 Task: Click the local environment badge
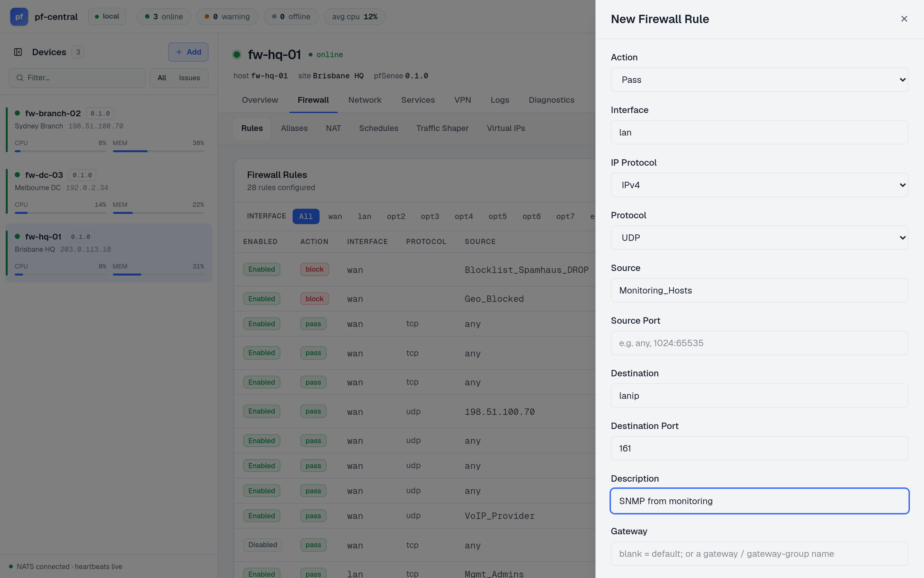point(107,17)
